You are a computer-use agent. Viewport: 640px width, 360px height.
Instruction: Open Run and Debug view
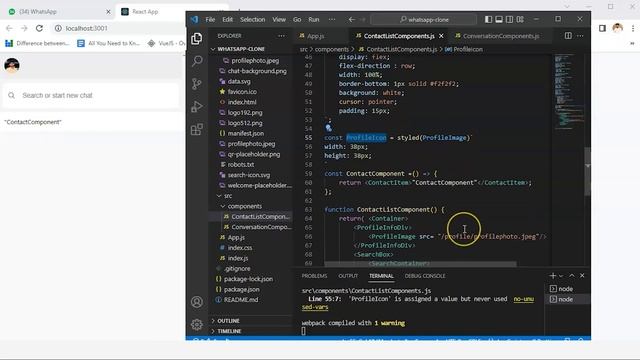click(x=197, y=107)
